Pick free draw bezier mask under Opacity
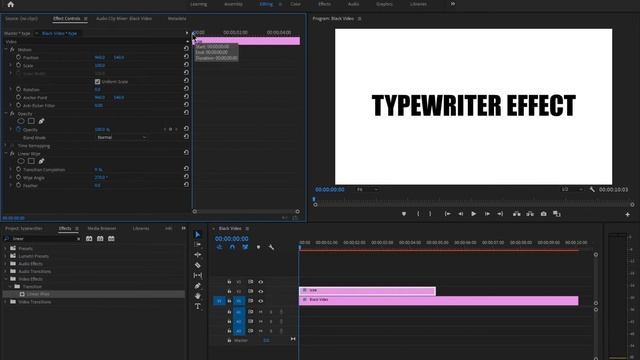Image resolution: width=640 pixels, height=360 pixels. tap(41, 121)
